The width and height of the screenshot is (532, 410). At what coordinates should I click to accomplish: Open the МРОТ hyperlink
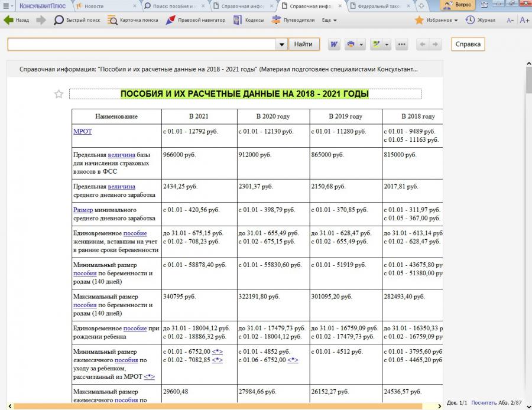(x=82, y=131)
